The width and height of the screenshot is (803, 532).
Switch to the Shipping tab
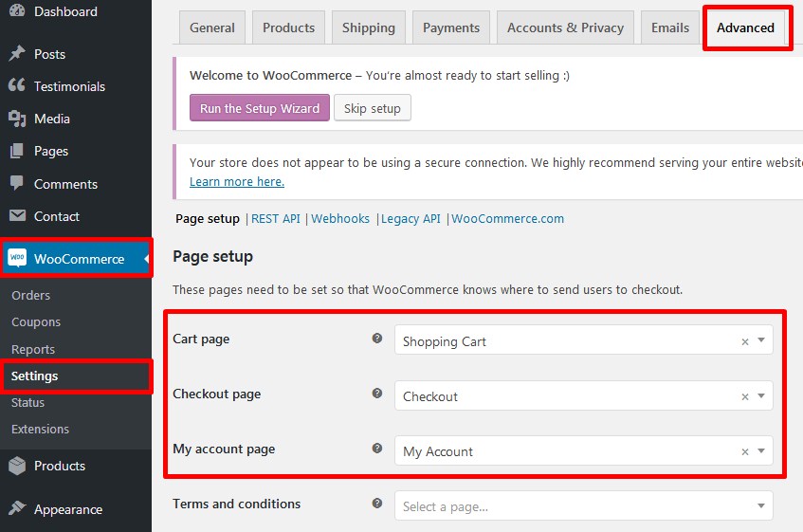(368, 28)
